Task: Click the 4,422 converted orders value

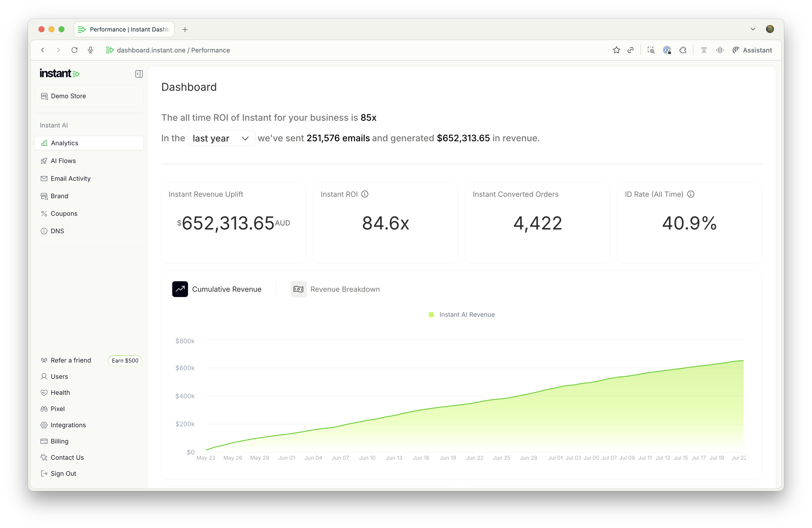Action: 538,223
